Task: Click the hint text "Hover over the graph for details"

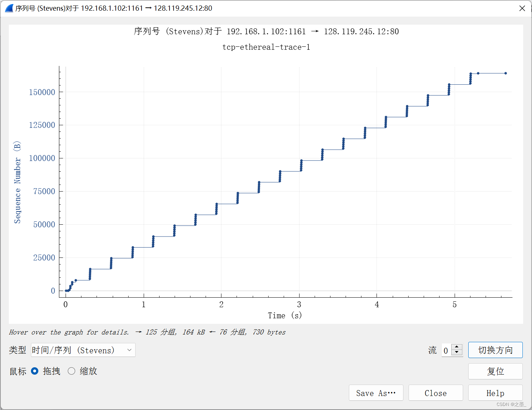Action: pos(69,332)
